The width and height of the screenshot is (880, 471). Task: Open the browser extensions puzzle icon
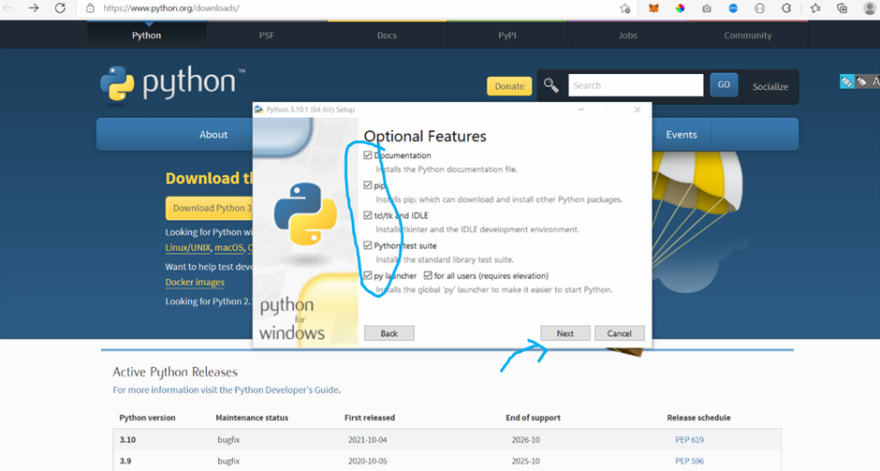(x=786, y=8)
